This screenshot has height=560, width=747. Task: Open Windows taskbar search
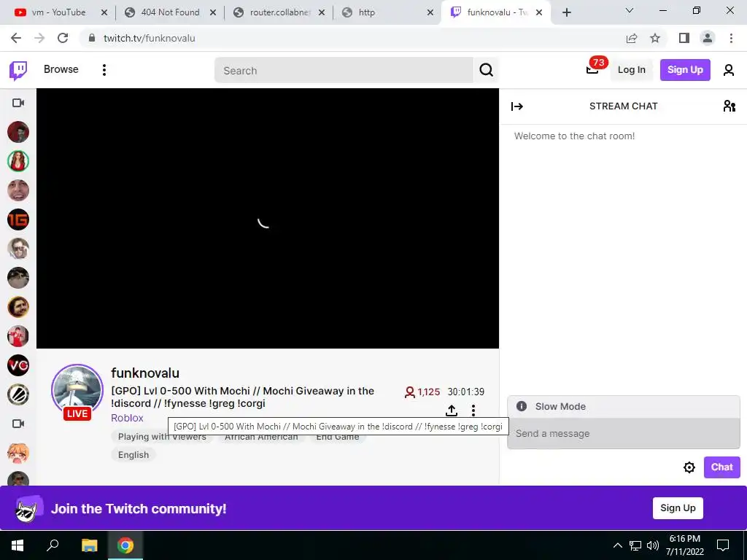click(x=53, y=545)
